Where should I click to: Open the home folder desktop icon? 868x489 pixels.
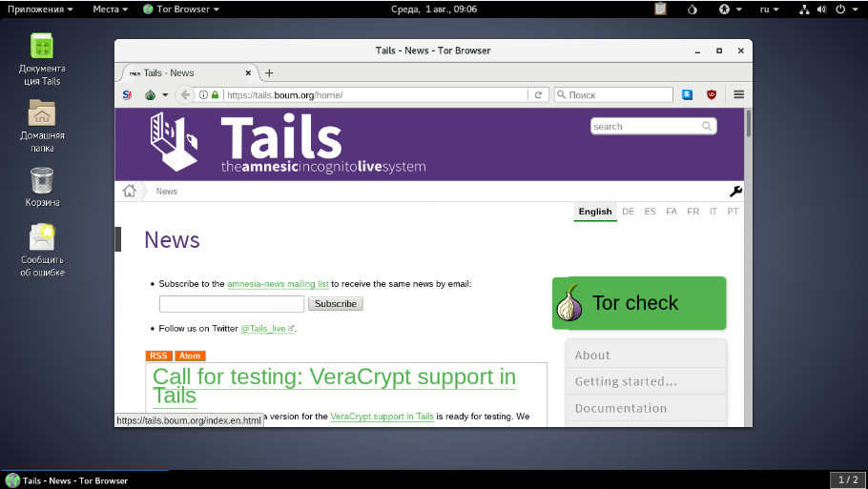pyautogui.click(x=42, y=126)
